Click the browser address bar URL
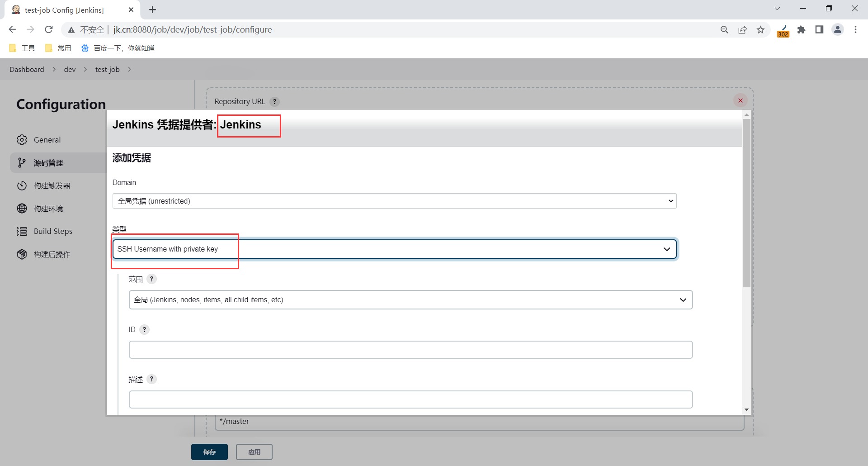Viewport: 868px width, 466px height. tap(193, 30)
